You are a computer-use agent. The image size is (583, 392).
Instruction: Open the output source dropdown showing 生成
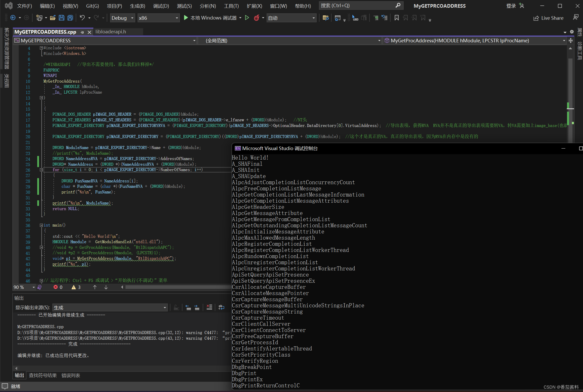click(164, 308)
